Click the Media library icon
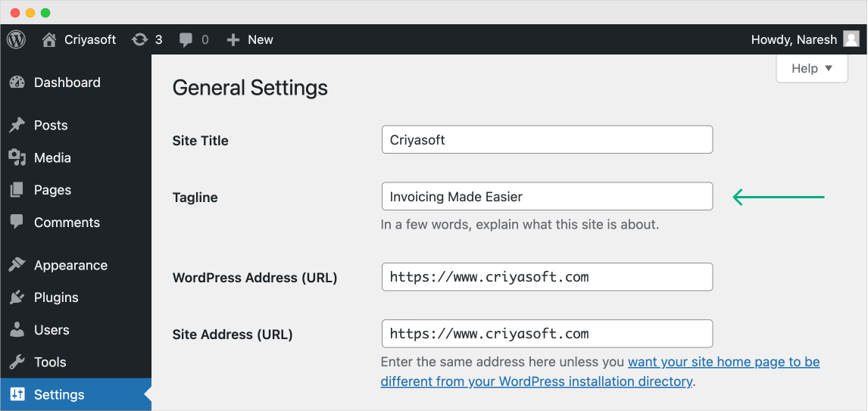The height and width of the screenshot is (411, 868). pyautogui.click(x=17, y=157)
